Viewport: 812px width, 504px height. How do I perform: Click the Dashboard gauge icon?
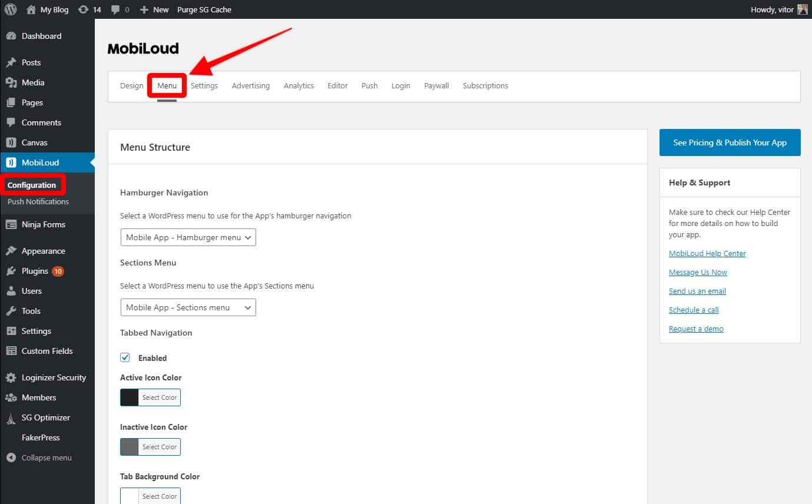coord(11,36)
